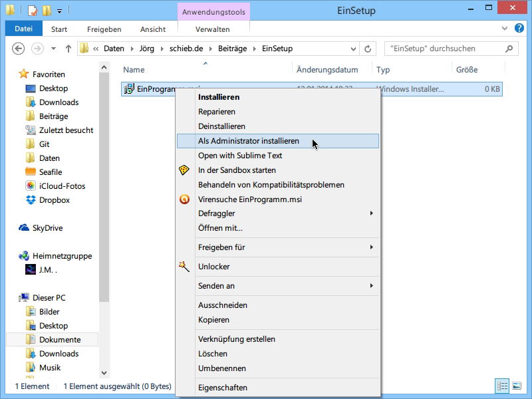Click schieb.de in the breadcrumb path
This screenshot has height=399, width=532.
[186, 49]
